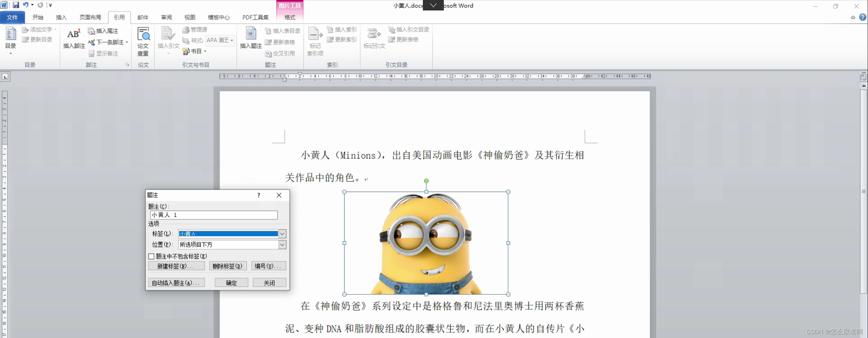This screenshot has width=868, height=338.
Task: Click 显示备注 in the footnotes group
Action: pyautogui.click(x=104, y=53)
